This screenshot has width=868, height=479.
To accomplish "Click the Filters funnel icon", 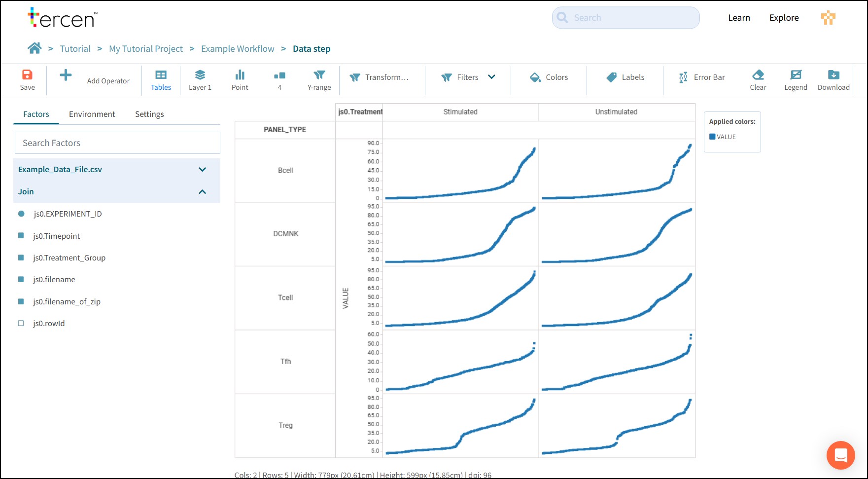I will pyautogui.click(x=447, y=77).
